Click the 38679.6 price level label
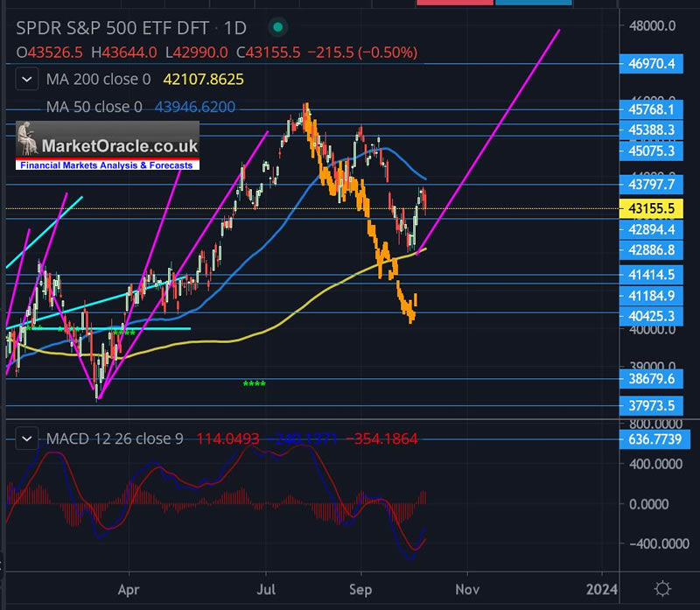Screen dimensions: 700x610 click(x=651, y=379)
